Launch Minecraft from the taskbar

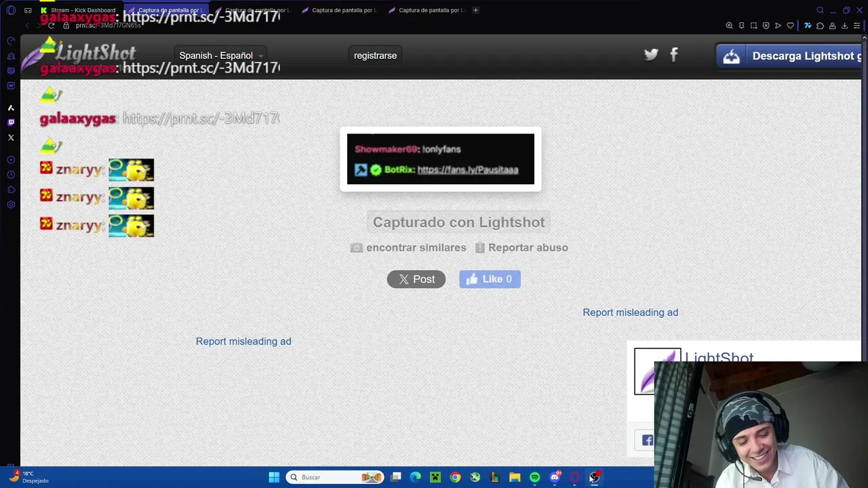tap(435, 477)
